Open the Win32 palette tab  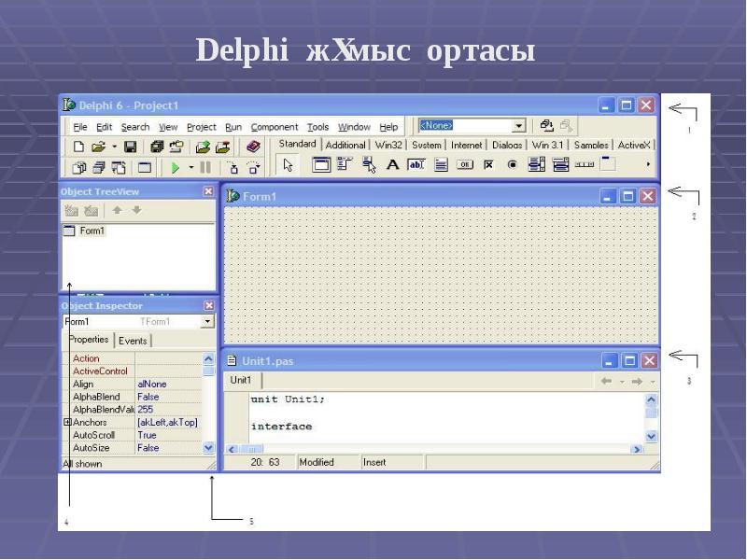pos(388,145)
